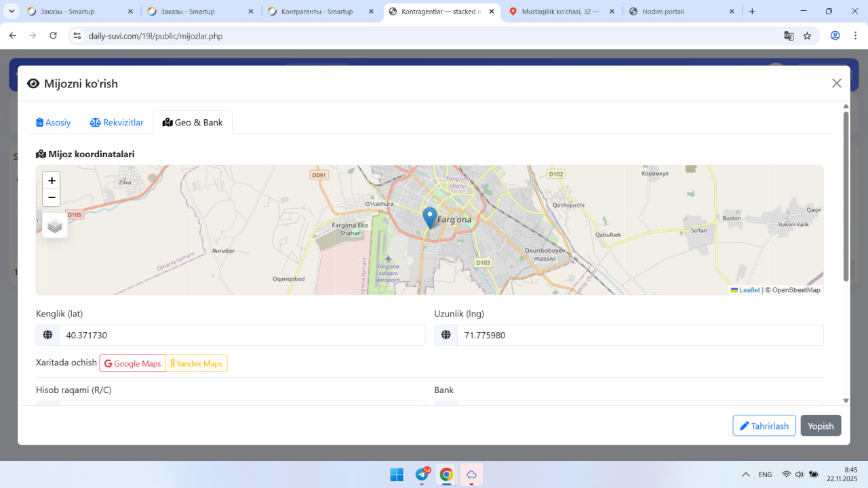The width and height of the screenshot is (868, 488).
Task: Open the map layers control
Action: click(x=55, y=226)
